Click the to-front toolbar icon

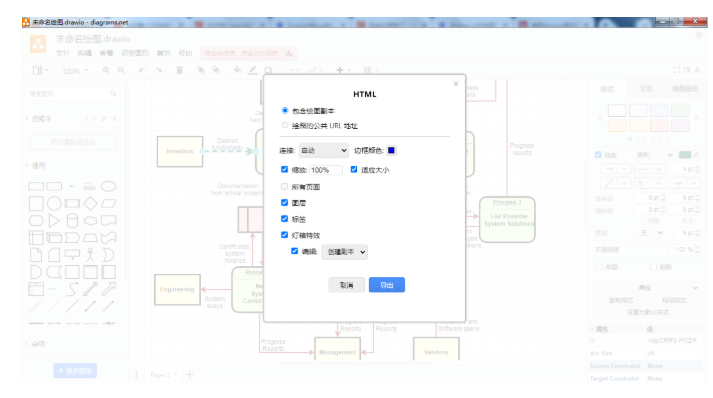point(201,70)
